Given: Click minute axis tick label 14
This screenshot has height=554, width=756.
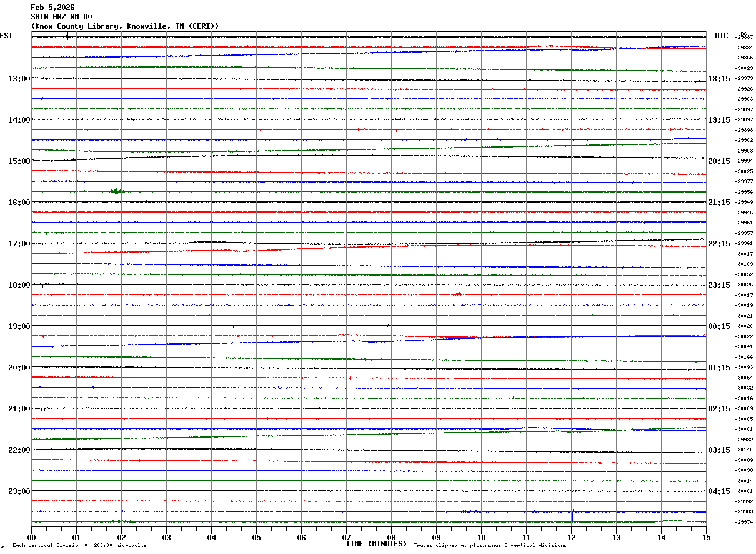Looking at the screenshot, I should click(x=661, y=537).
